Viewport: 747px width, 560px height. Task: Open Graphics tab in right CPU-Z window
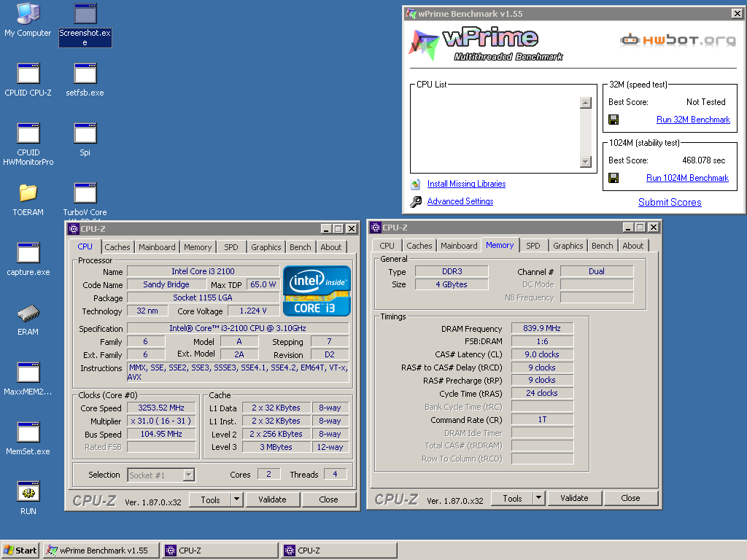568,246
